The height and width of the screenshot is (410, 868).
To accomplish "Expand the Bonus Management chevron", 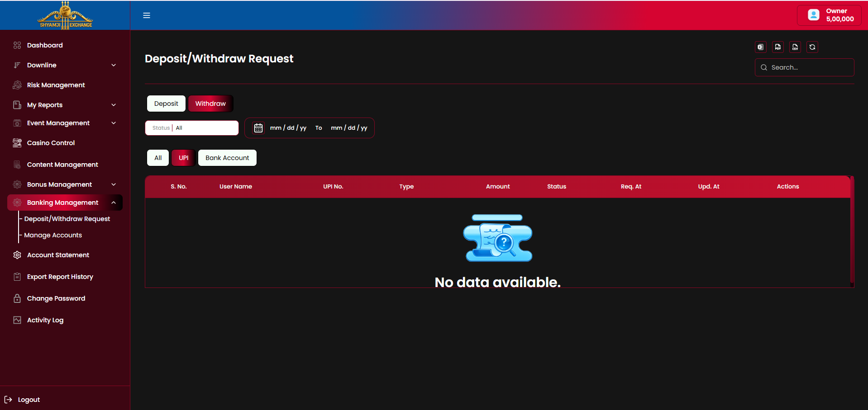I will pos(114,184).
